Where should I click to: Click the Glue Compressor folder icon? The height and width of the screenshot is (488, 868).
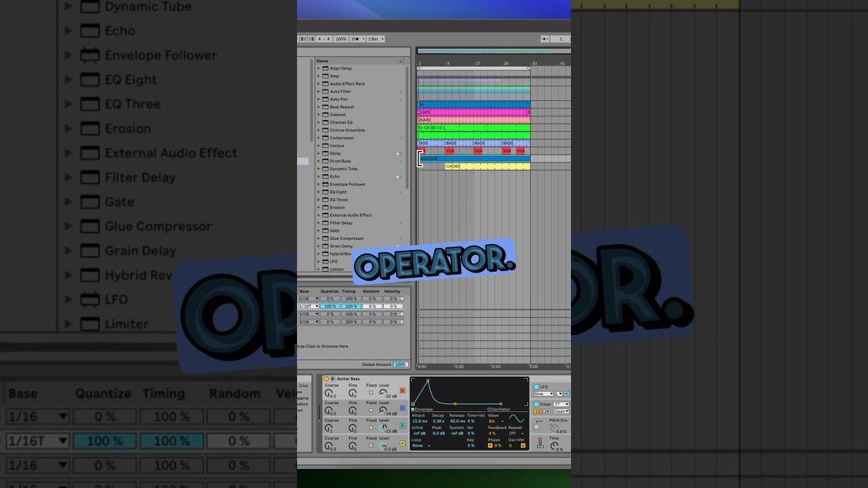(x=325, y=239)
